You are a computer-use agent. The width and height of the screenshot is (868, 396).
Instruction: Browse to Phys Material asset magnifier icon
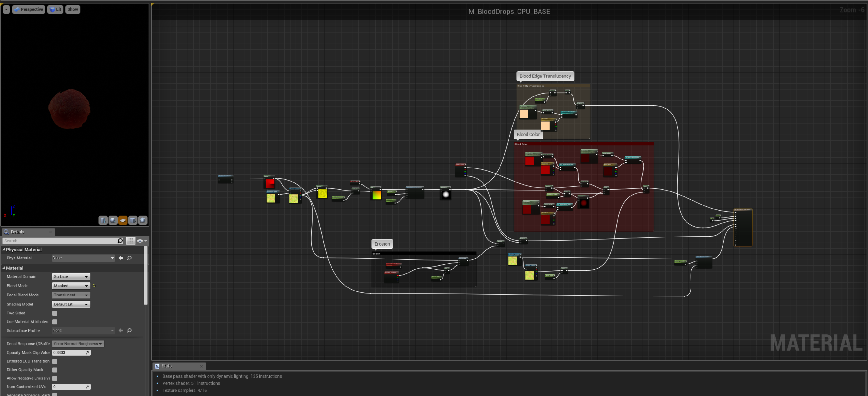[x=129, y=258]
